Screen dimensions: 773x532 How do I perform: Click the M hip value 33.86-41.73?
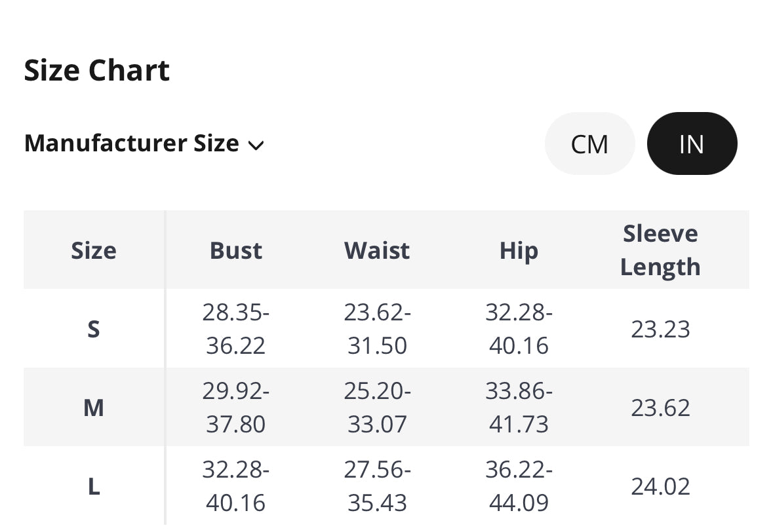pos(519,408)
